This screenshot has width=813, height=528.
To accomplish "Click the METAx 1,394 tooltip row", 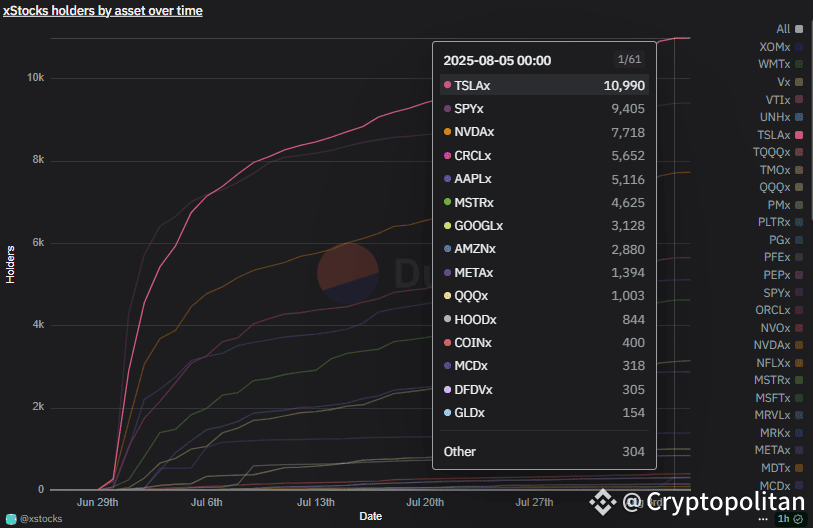I will coord(544,272).
